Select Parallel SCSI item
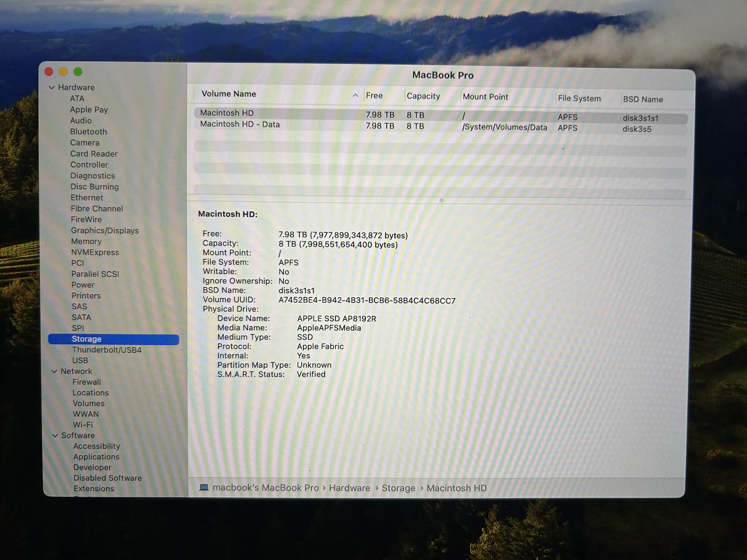 point(95,274)
